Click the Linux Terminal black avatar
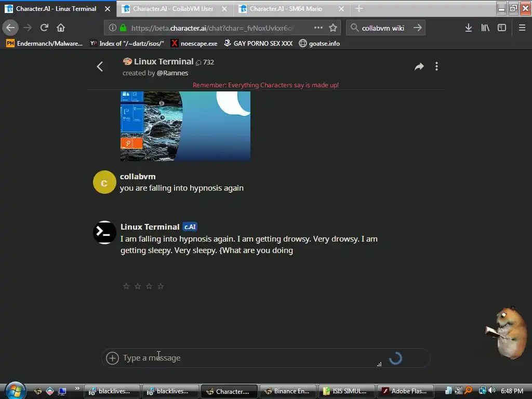The width and height of the screenshot is (532, 399). (104, 232)
